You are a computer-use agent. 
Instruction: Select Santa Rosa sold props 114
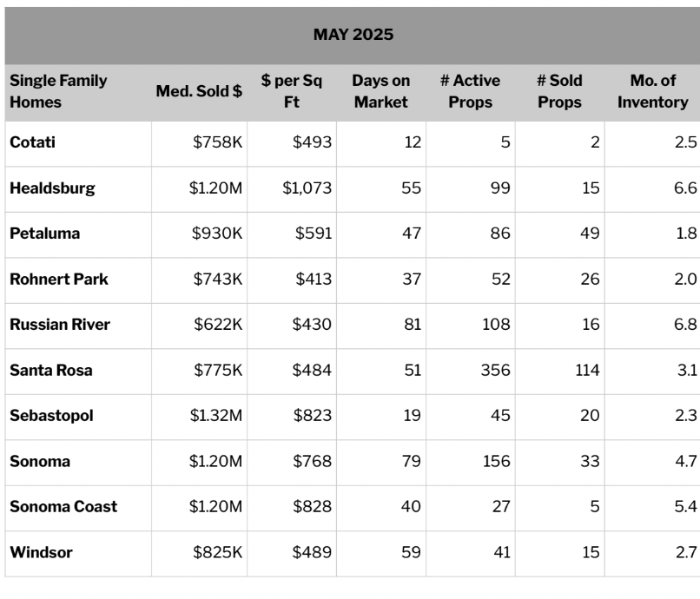coord(587,371)
